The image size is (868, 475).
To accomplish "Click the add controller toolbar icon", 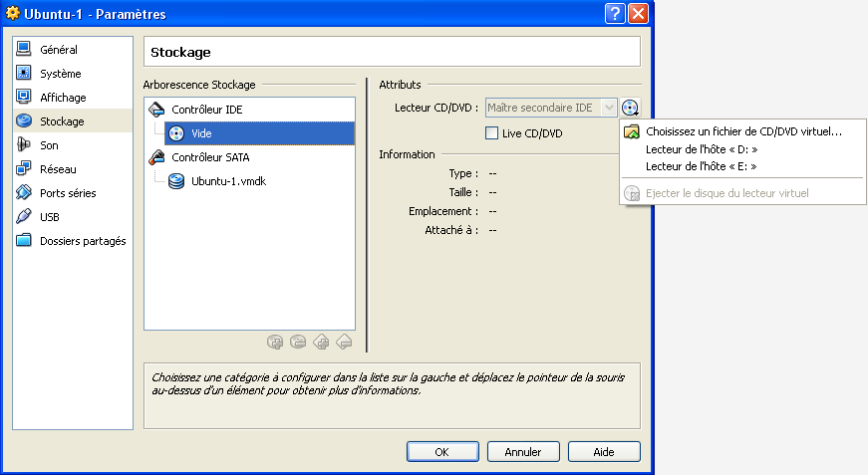I will coord(321,342).
